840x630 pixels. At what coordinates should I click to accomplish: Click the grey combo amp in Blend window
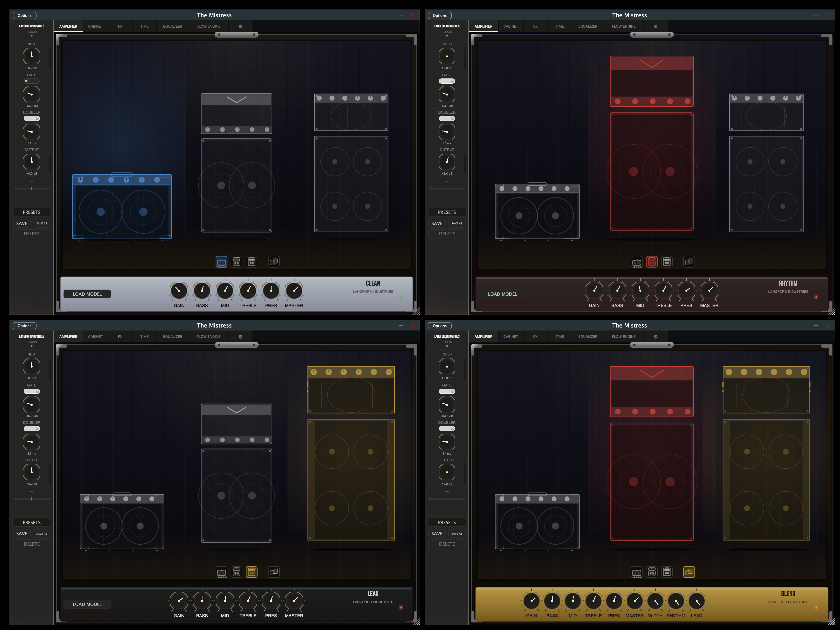(x=537, y=521)
